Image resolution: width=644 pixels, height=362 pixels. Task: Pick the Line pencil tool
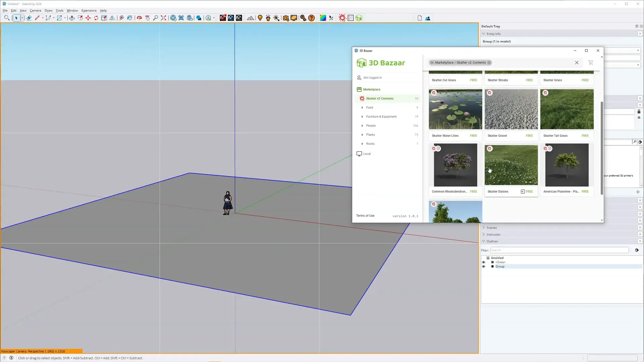pos(37,18)
